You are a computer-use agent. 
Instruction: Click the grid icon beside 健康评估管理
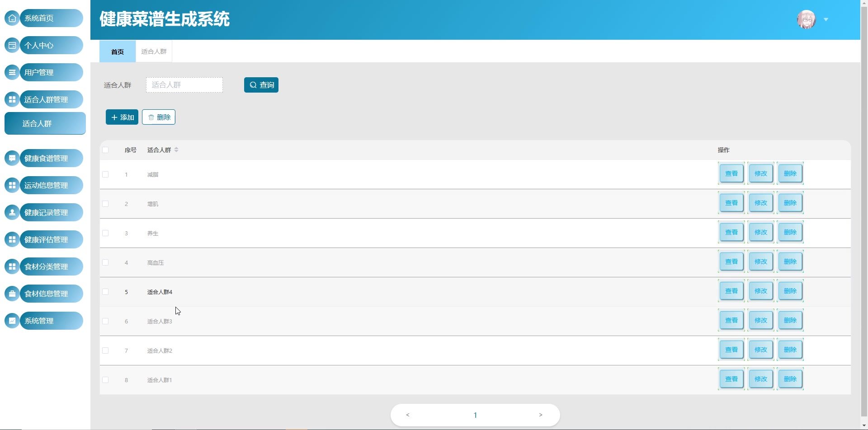coord(12,239)
